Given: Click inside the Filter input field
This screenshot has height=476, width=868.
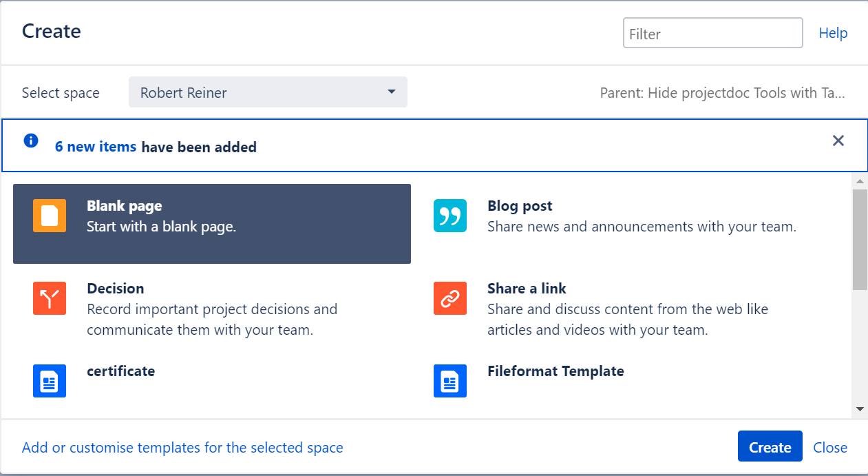Looking at the screenshot, I should pos(712,32).
